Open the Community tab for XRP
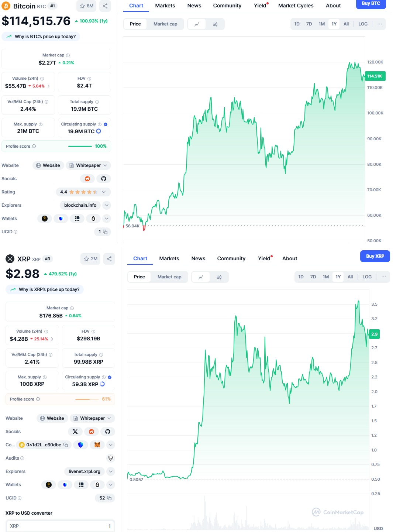 [x=231, y=258]
